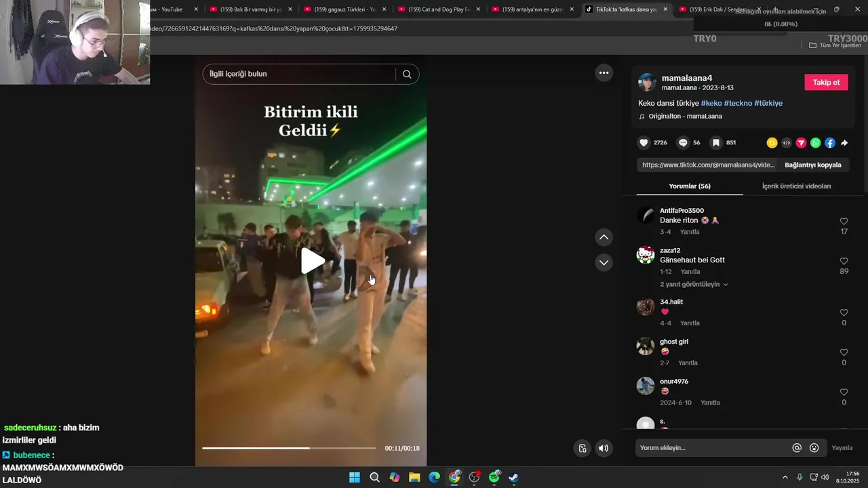868x488 pixels.
Task: Open Spotify from the taskbar
Action: (494, 477)
